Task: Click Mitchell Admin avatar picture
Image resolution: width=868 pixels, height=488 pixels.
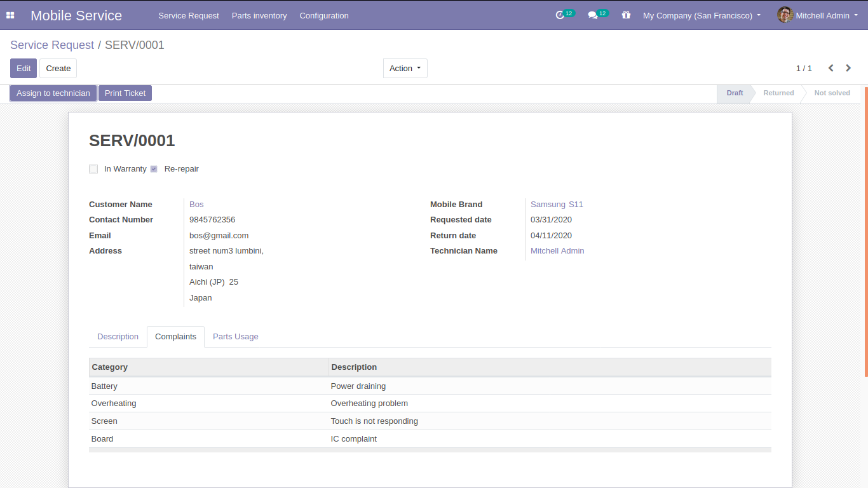Action: click(x=785, y=15)
